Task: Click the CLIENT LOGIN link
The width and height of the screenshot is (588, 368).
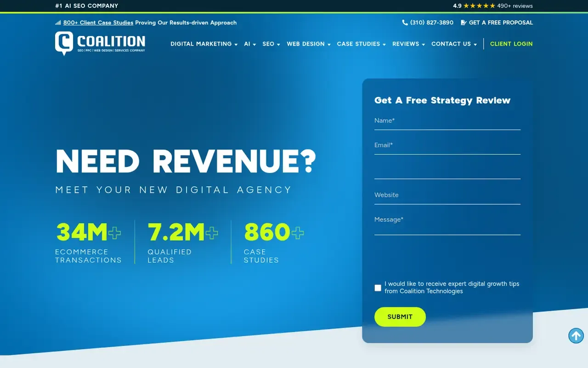Action: coord(511,44)
